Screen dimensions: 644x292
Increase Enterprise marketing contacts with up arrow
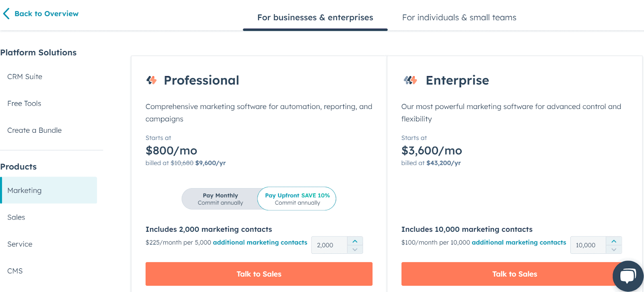(613, 241)
